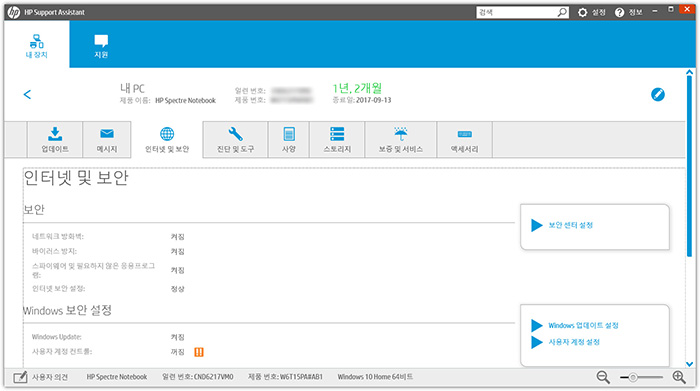The height and width of the screenshot is (391, 700).
Task: Click the orange warning icon beside 꺼짐
Action: pos(199,352)
